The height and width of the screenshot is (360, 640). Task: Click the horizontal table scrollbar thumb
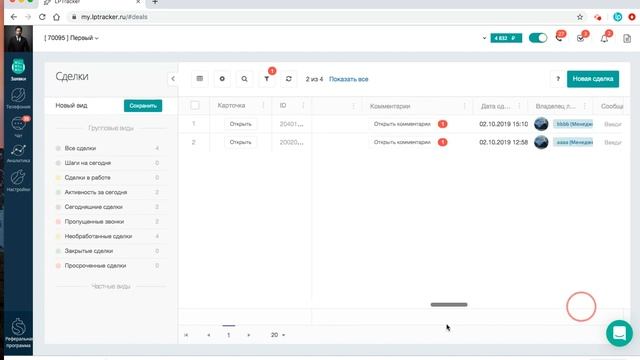tap(449, 304)
